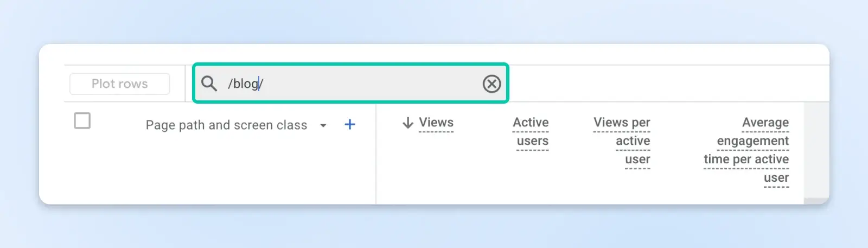Image resolution: width=868 pixels, height=248 pixels.
Task: Tick the select-all rows checkbox
Action: coord(82,120)
